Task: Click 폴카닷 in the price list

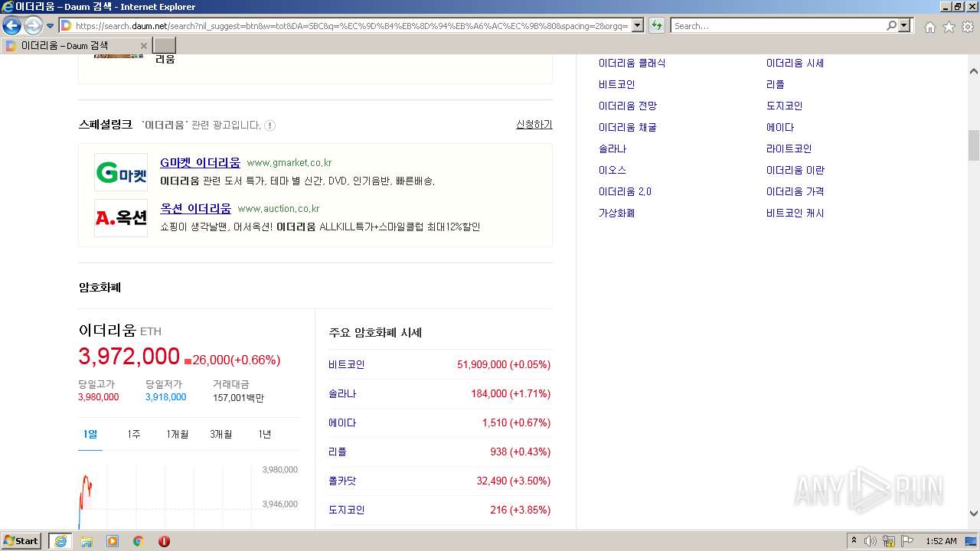Action: [342, 481]
